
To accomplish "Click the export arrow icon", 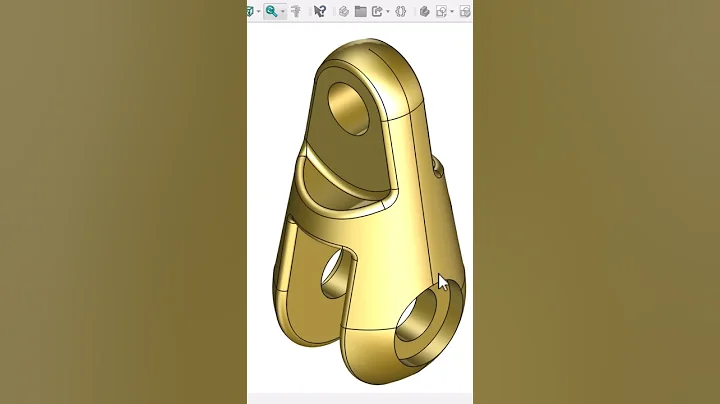I will click(377, 11).
